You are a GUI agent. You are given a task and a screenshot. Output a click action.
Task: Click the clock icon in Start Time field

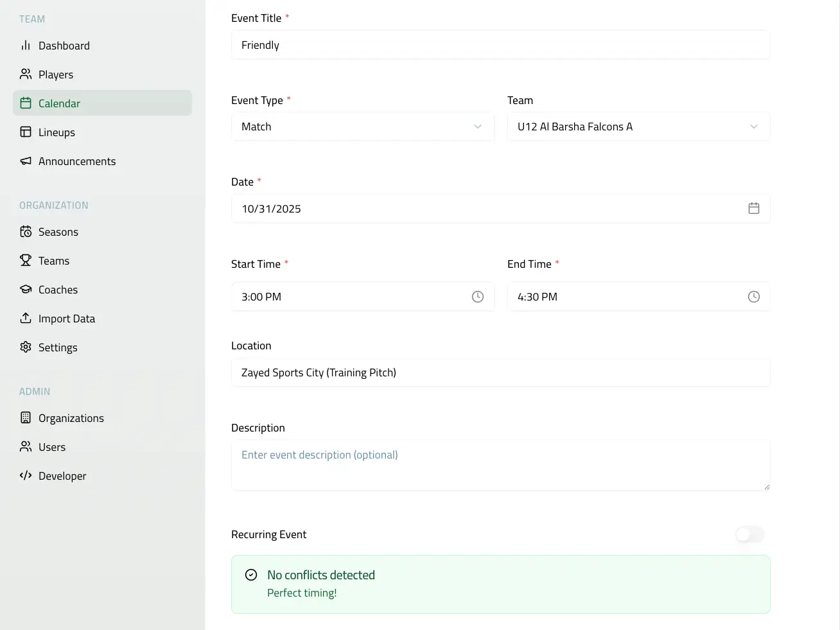(477, 297)
